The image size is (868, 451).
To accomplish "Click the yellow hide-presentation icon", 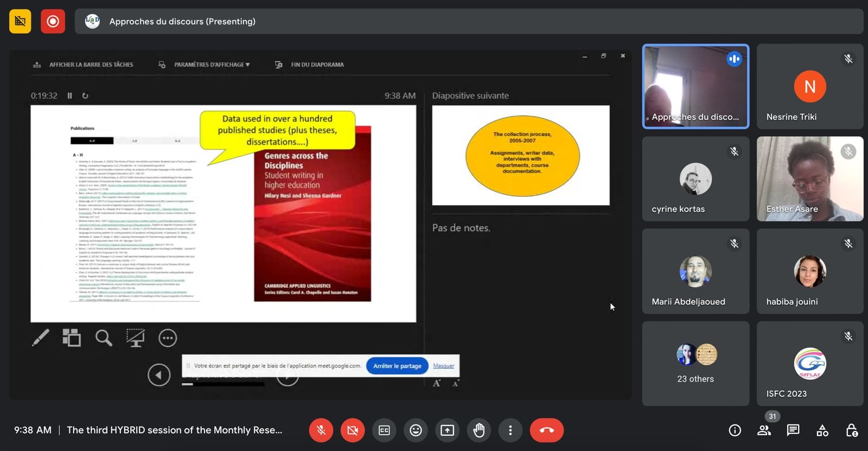I will click(x=20, y=21).
